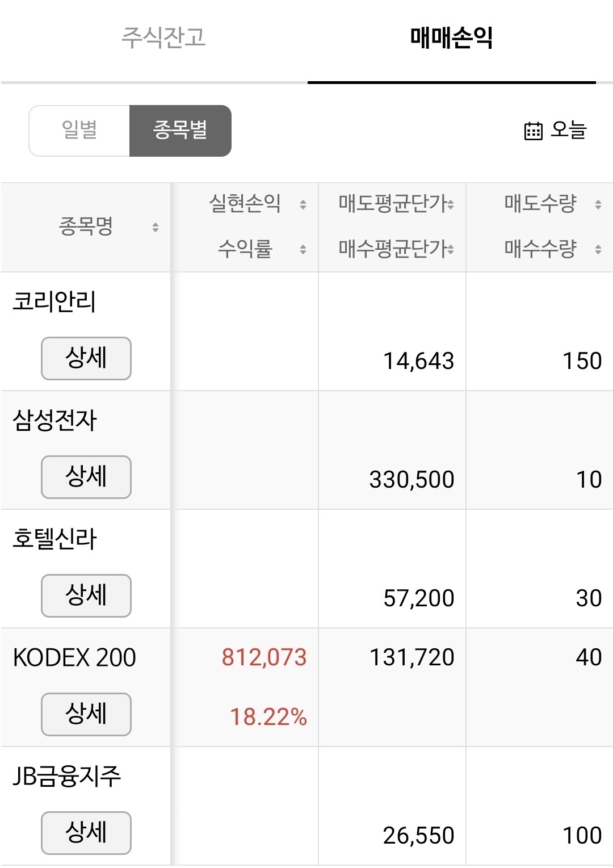Sort by 매수수량 arrow icon
The image size is (613, 868).
598,249
